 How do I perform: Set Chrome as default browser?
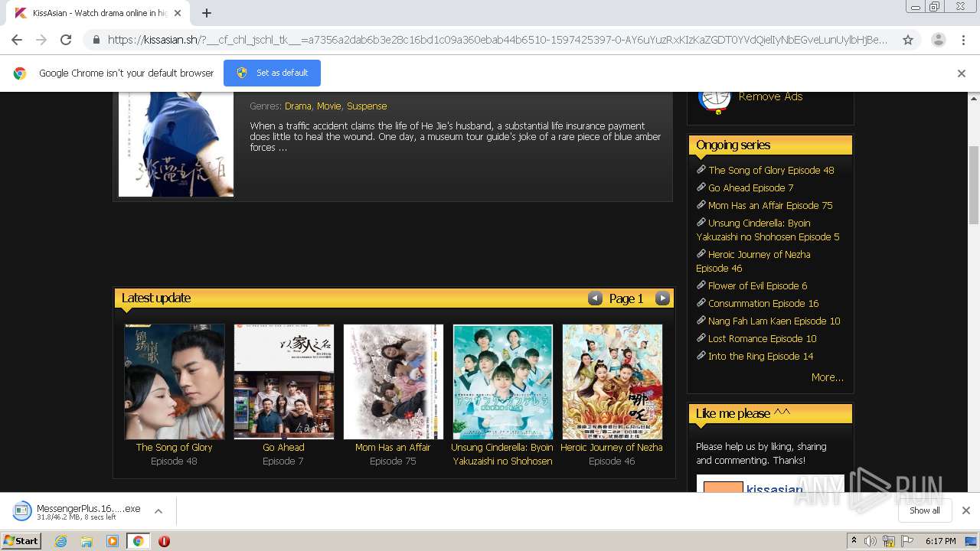pos(272,73)
